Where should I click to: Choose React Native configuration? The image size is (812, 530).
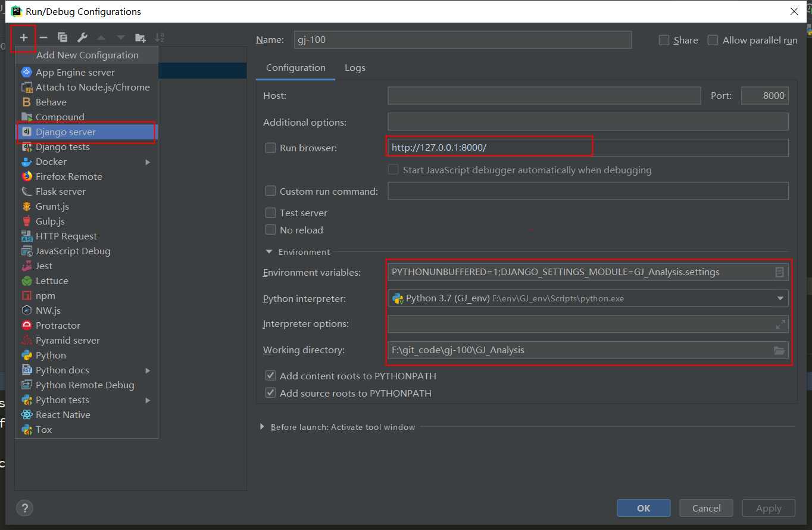click(86, 414)
